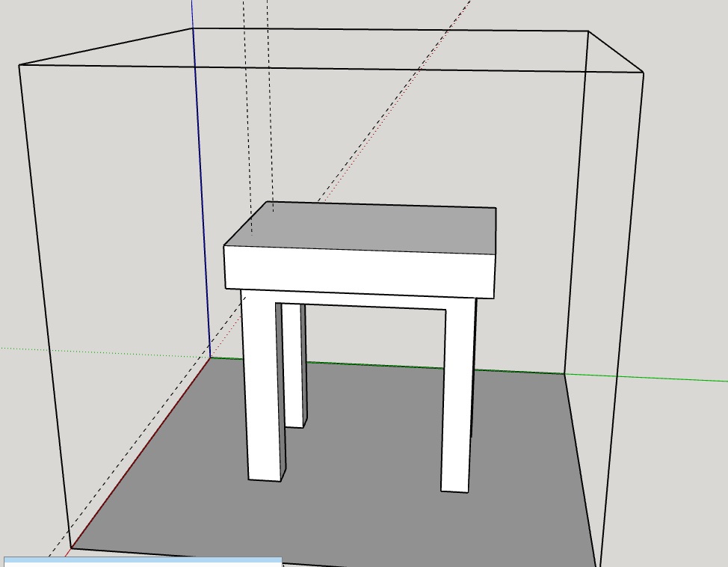Select the tabletop's white front face
The image size is (728, 567).
tap(359, 272)
